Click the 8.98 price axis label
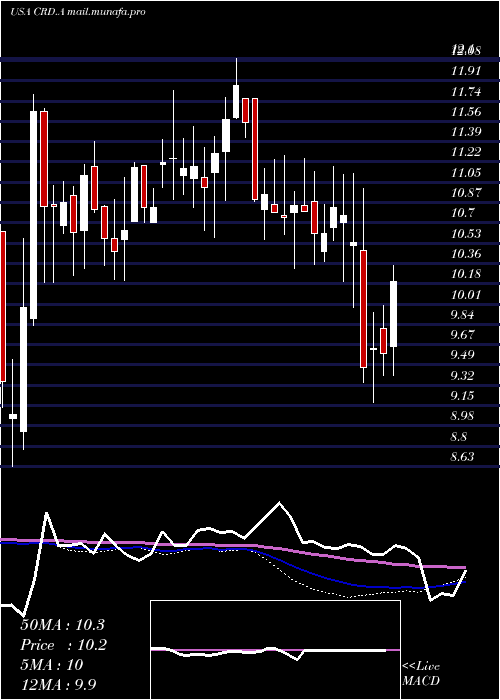500x700 pixels. [462, 416]
